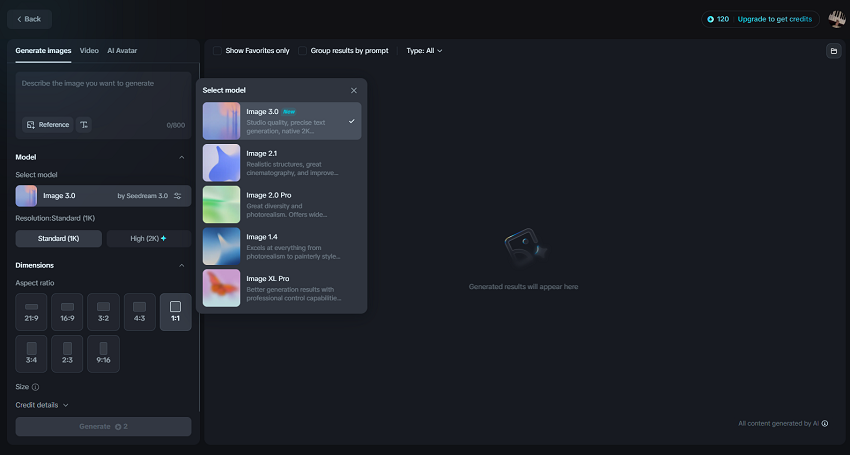Image resolution: width=850 pixels, height=455 pixels.
Task: Enable Group results by prompt checkbox
Action: pyautogui.click(x=302, y=50)
